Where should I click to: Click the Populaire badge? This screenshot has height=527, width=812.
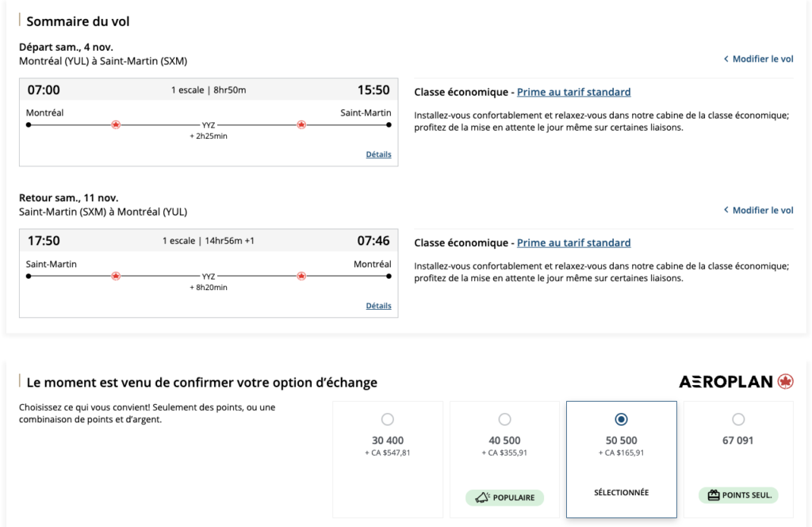pyautogui.click(x=505, y=498)
